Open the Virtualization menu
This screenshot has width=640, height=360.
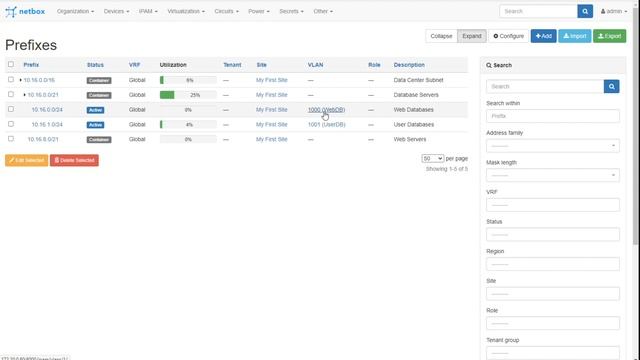[186, 11]
